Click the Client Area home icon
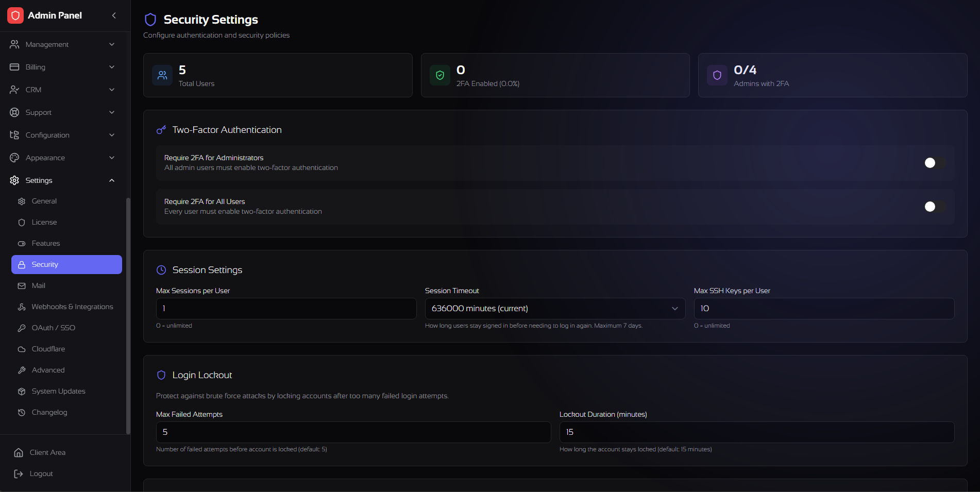The image size is (980, 492). click(19, 453)
